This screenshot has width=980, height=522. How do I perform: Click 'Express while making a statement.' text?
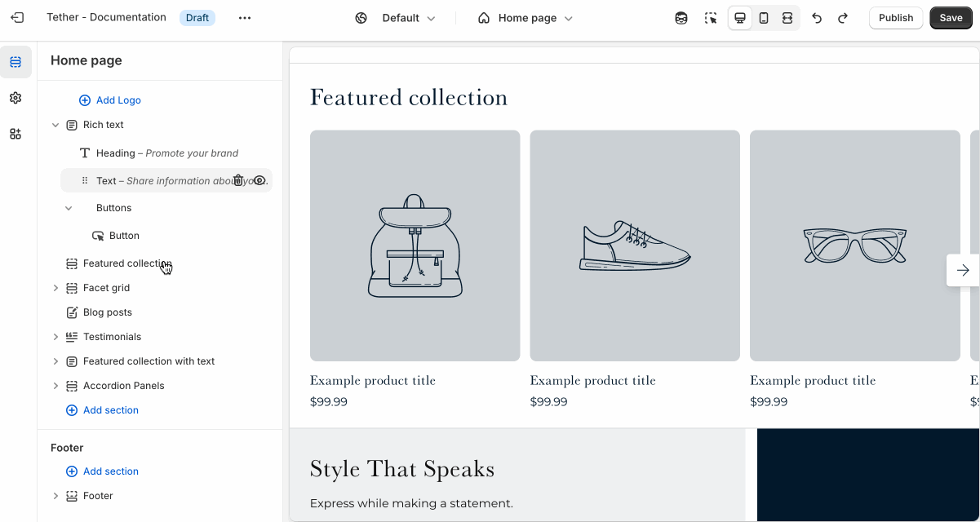pos(411,503)
